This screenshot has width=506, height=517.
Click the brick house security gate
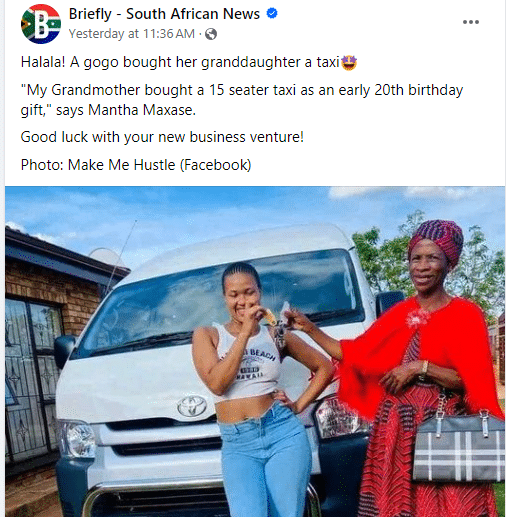click(x=30, y=377)
